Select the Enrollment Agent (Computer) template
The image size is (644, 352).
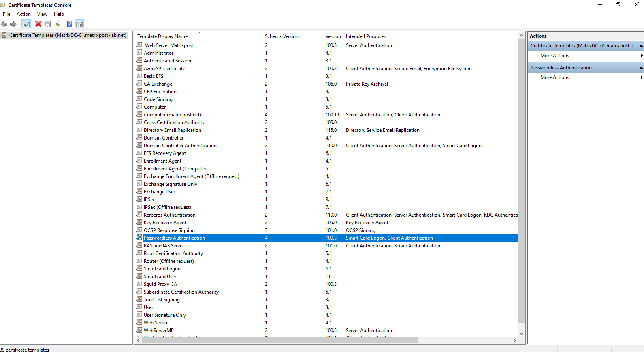click(x=176, y=169)
